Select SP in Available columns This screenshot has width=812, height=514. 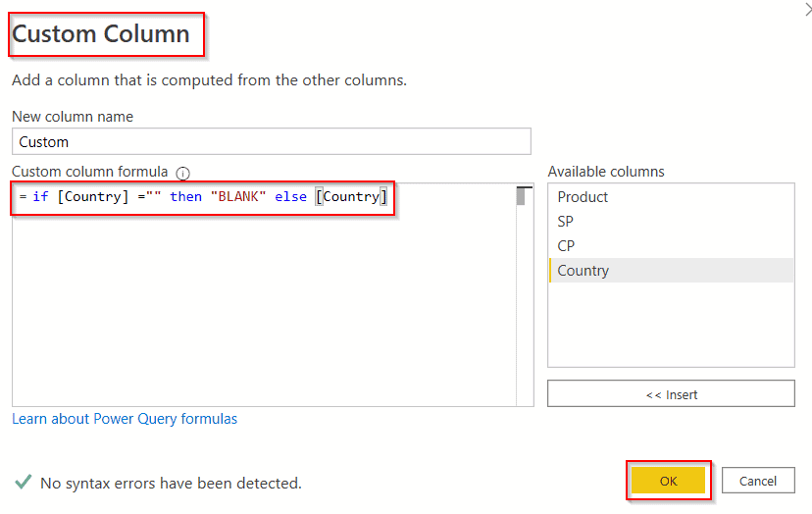click(x=671, y=222)
